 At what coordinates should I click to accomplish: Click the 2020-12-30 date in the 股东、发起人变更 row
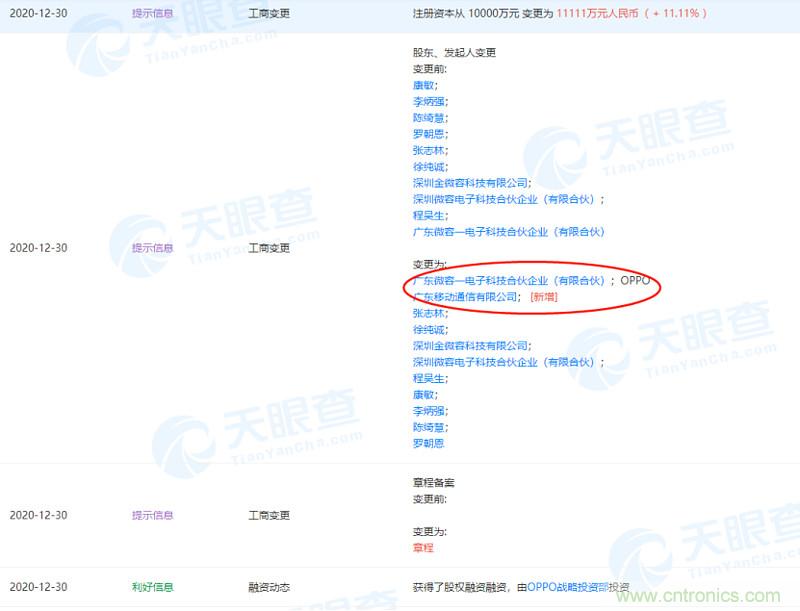38,248
